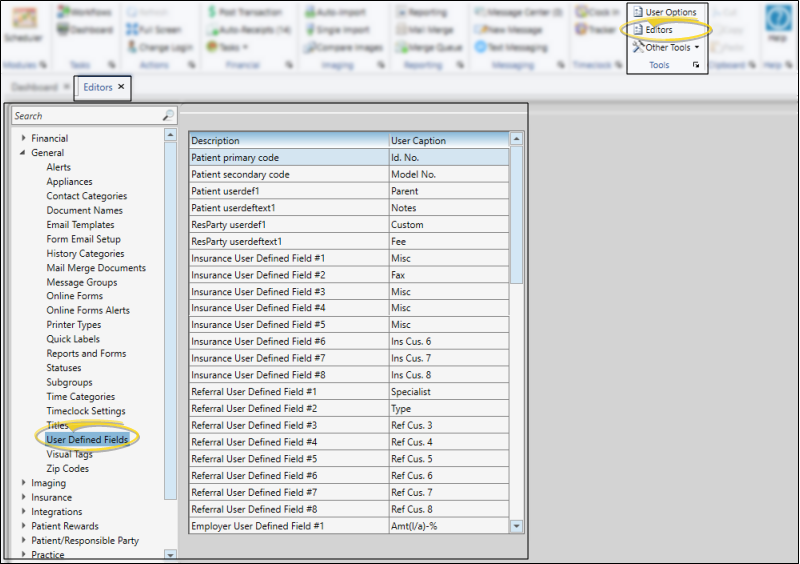The width and height of the screenshot is (800, 564).
Task: Collapse the General tree node
Action: pyautogui.click(x=24, y=153)
